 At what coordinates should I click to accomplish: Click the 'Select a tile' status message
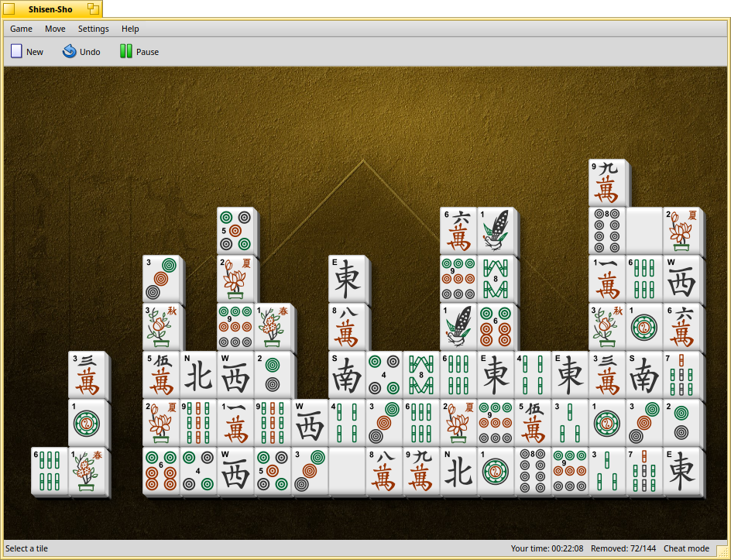pyautogui.click(x=26, y=548)
